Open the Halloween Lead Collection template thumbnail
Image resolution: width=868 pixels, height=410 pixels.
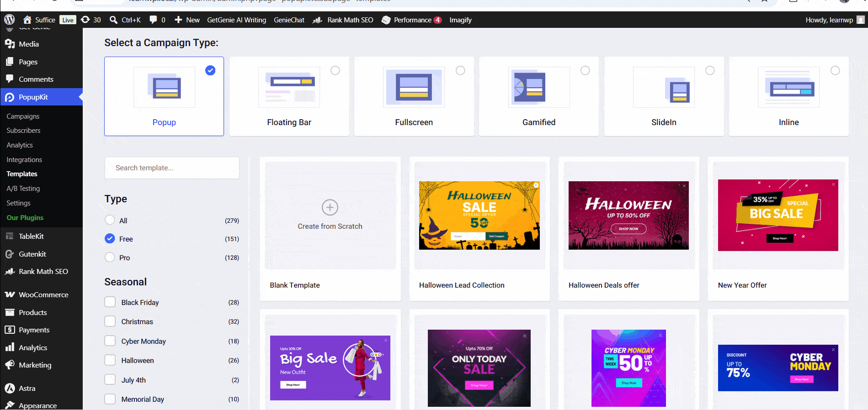point(479,215)
